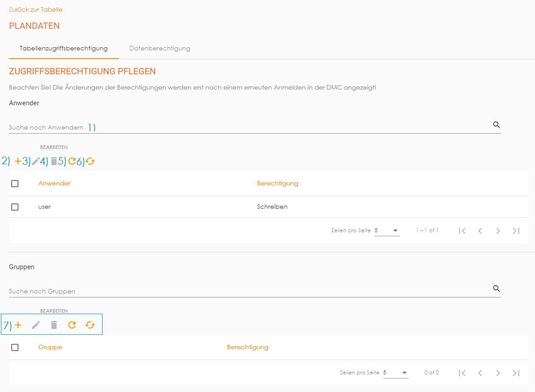
Task: Add a new group with plus icon
Action: 18,325
